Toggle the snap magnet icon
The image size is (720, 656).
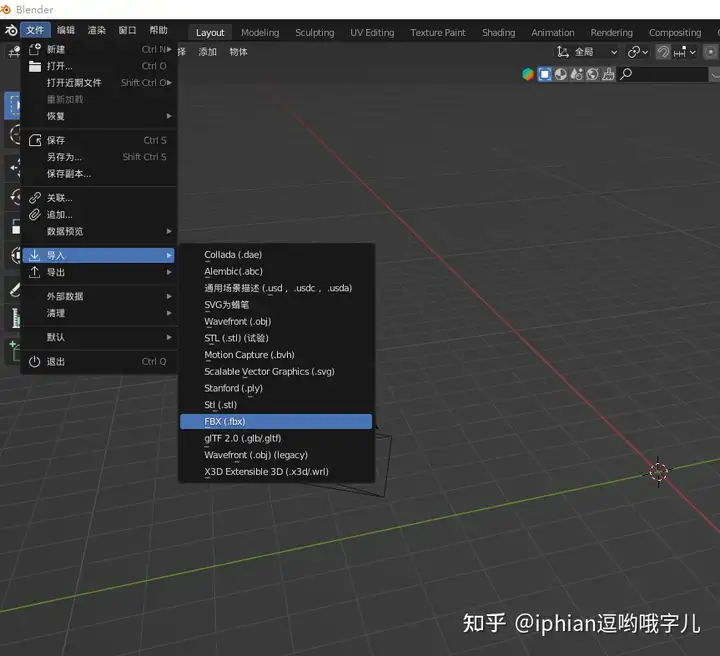(663, 52)
